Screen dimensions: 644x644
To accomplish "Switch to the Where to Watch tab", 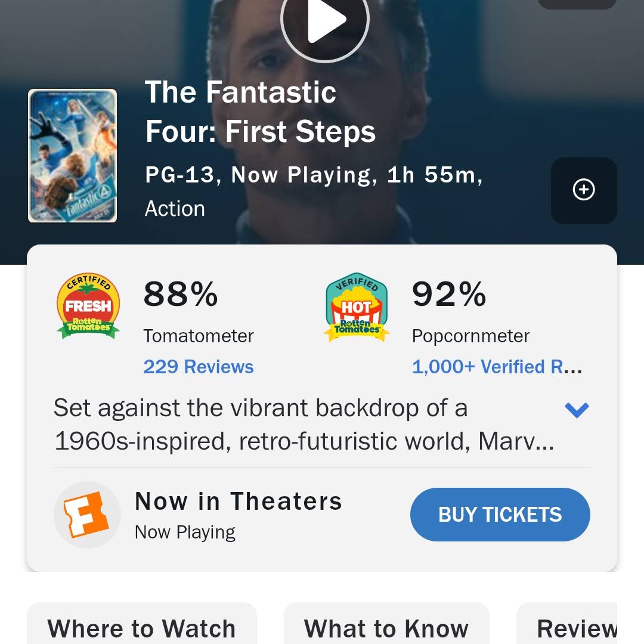I will pos(142,628).
